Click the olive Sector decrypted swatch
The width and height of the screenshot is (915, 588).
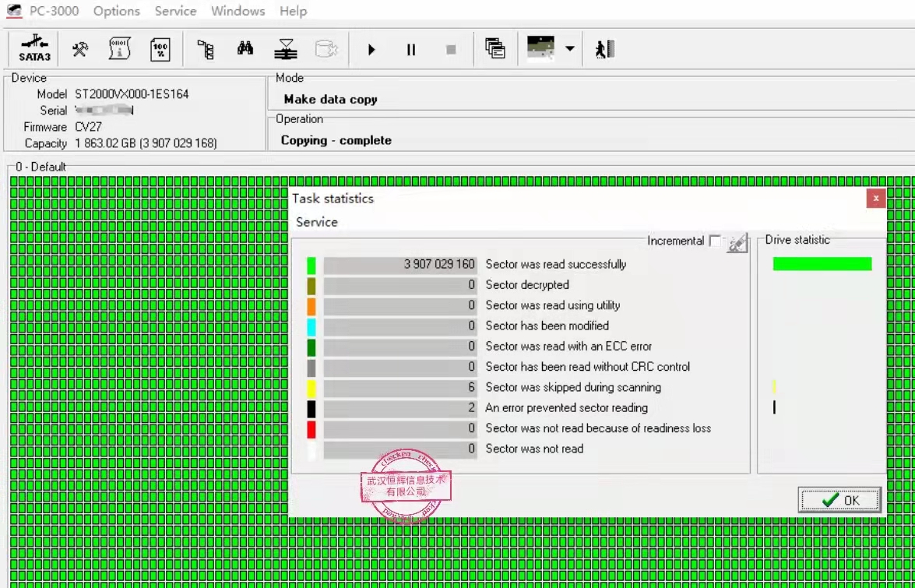pyautogui.click(x=311, y=286)
